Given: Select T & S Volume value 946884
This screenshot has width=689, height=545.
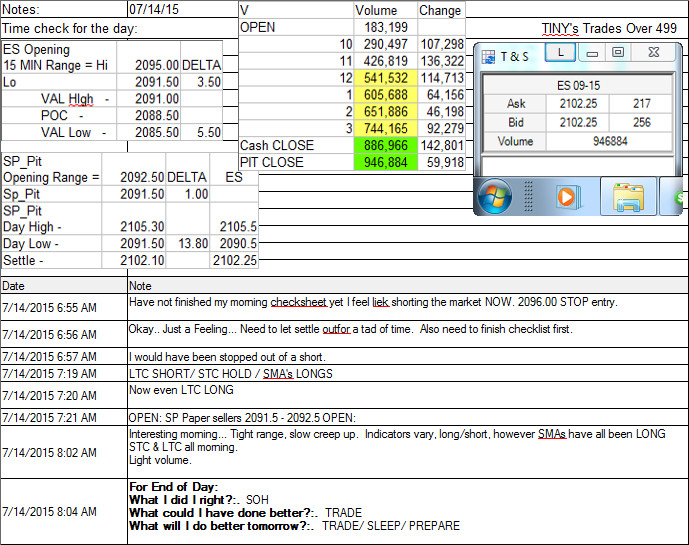Looking at the screenshot, I should (609, 141).
